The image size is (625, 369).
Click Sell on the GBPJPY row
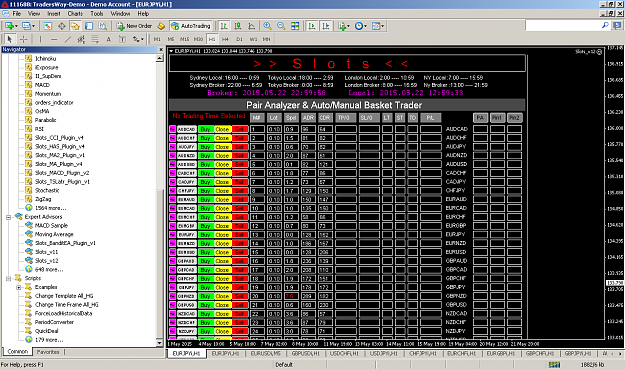coord(239,287)
